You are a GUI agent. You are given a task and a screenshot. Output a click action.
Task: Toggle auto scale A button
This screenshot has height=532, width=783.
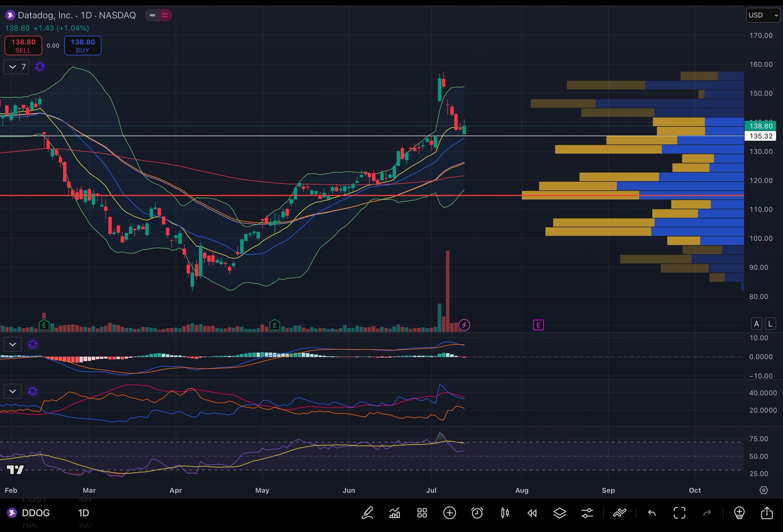(x=756, y=324)
